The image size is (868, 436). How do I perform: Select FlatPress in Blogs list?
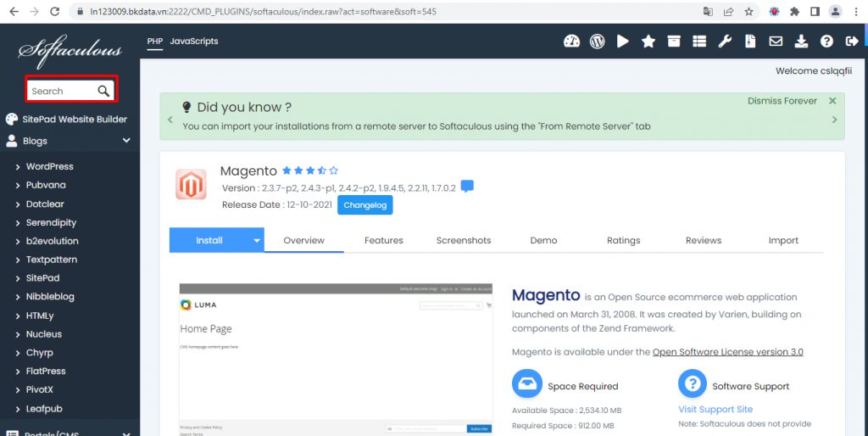pyautogui.click(x=46, y=372)
